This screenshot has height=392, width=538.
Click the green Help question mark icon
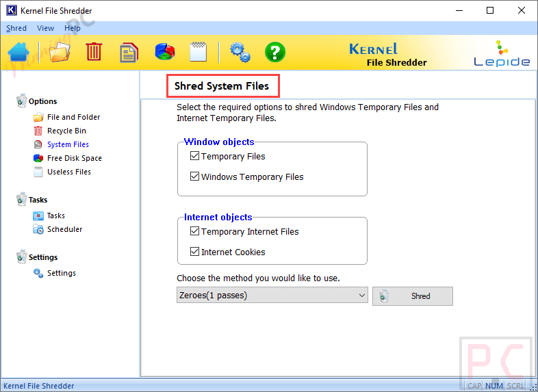pyautogui.click(x=275, y=52)
